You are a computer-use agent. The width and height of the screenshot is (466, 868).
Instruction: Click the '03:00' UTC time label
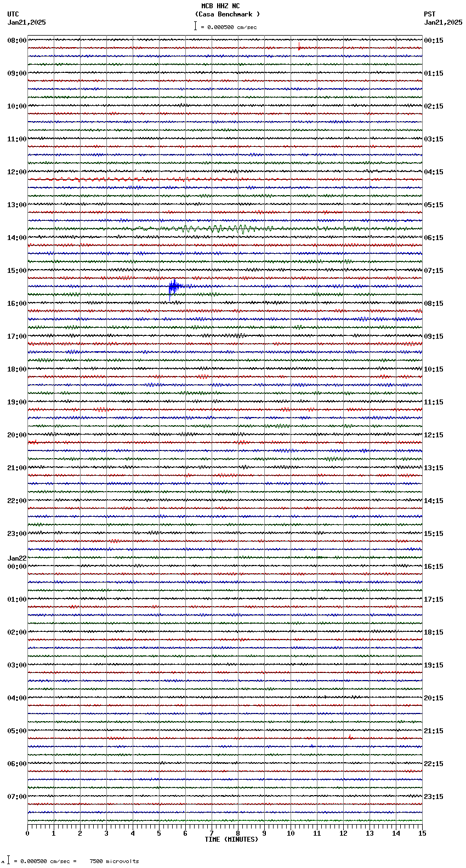[17, 665]
